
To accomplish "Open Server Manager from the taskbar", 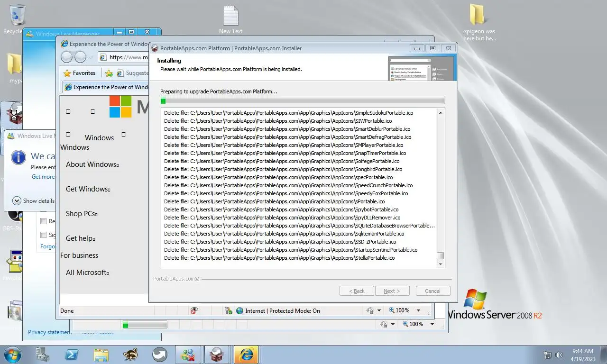I will tap(43, 355).
